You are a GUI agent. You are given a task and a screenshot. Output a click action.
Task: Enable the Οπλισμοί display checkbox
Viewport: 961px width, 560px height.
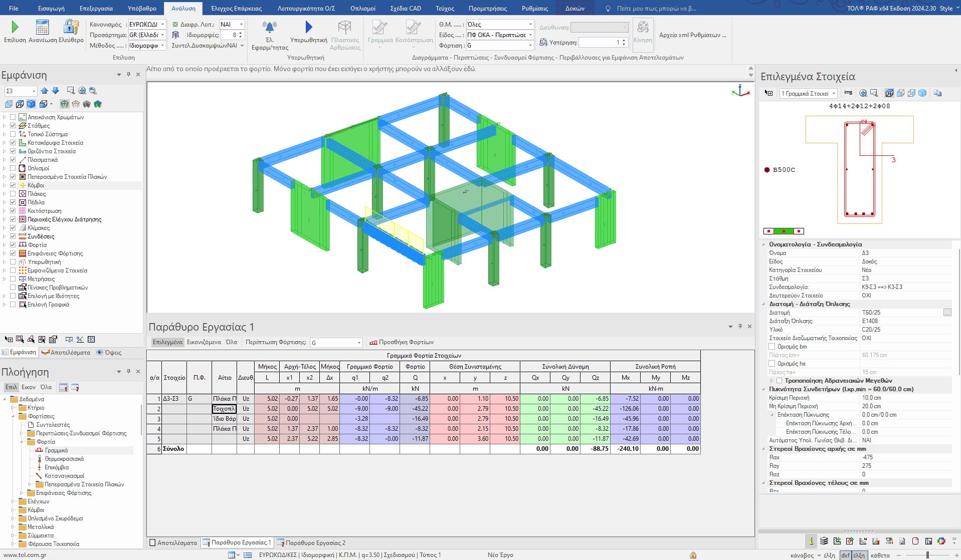[x=13, y=168]
